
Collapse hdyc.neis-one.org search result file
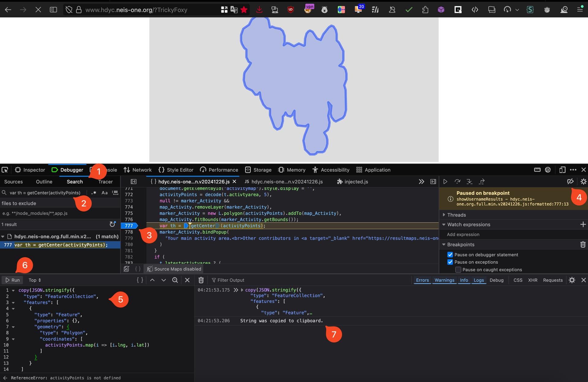3,236
